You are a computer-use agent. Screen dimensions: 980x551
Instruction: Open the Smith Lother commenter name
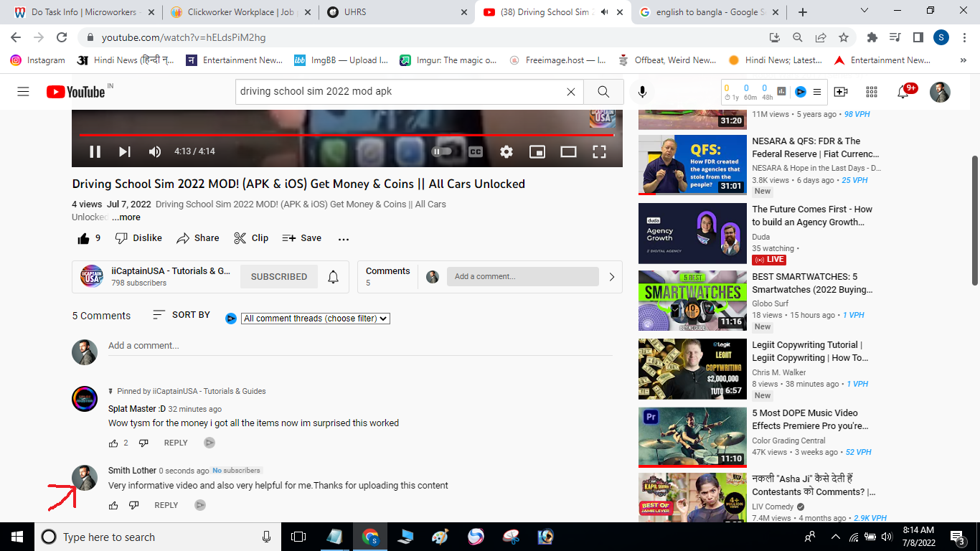click(x=132, y=471)
